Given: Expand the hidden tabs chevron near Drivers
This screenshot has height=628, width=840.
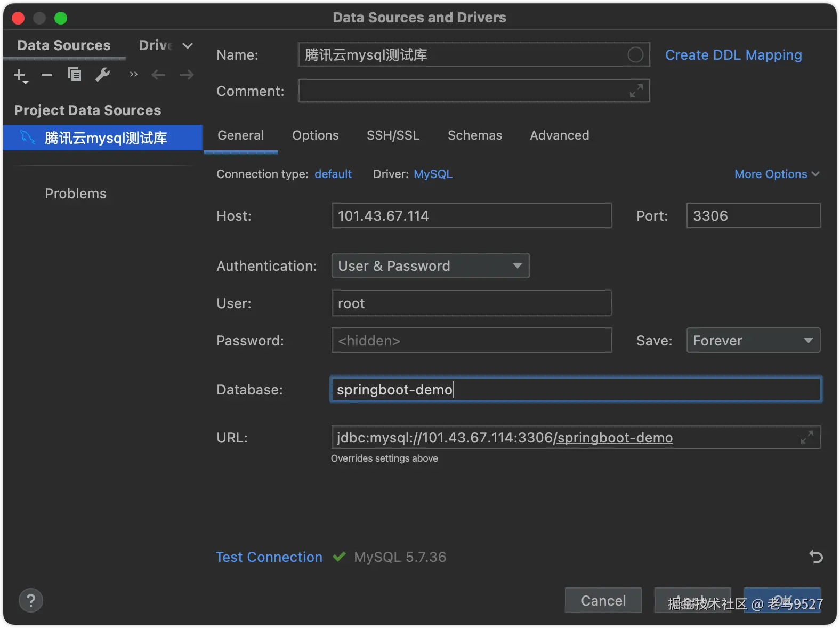Looking at the screenshot, I should pyautogui.click(x=187, y=46).
